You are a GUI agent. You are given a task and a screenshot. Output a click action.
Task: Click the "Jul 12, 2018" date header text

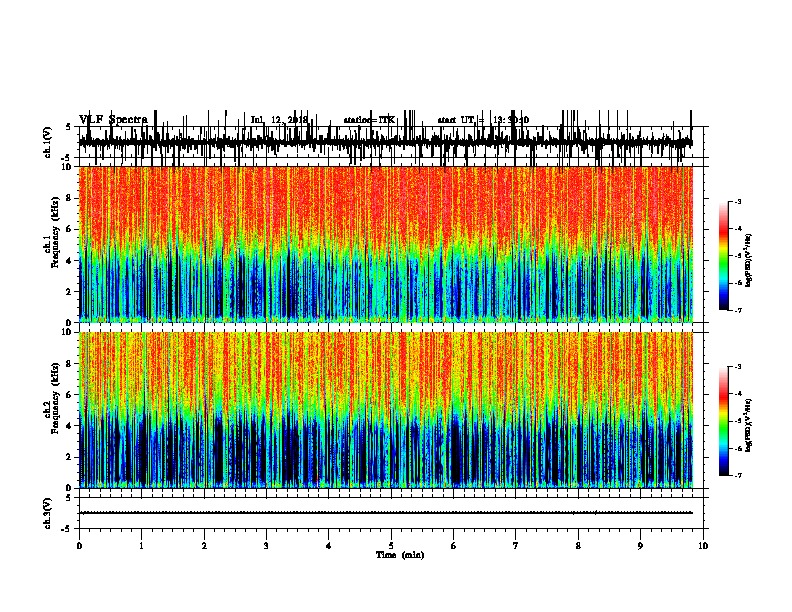[279, 120]
